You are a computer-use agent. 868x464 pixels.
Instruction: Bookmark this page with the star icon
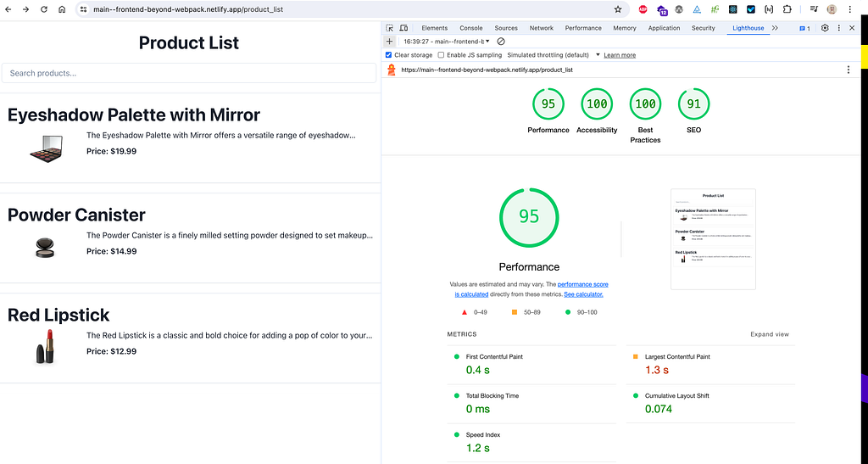pos(618,9)
